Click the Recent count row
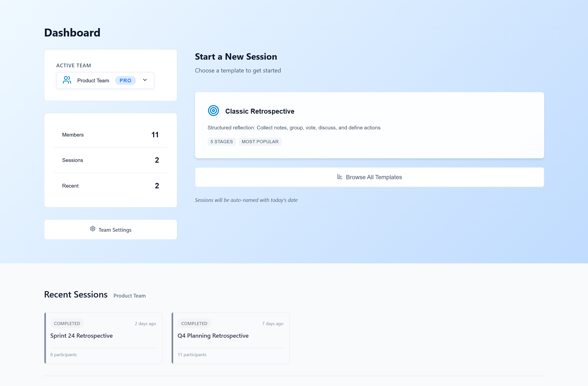588x386 pixels. pos(110,185)
